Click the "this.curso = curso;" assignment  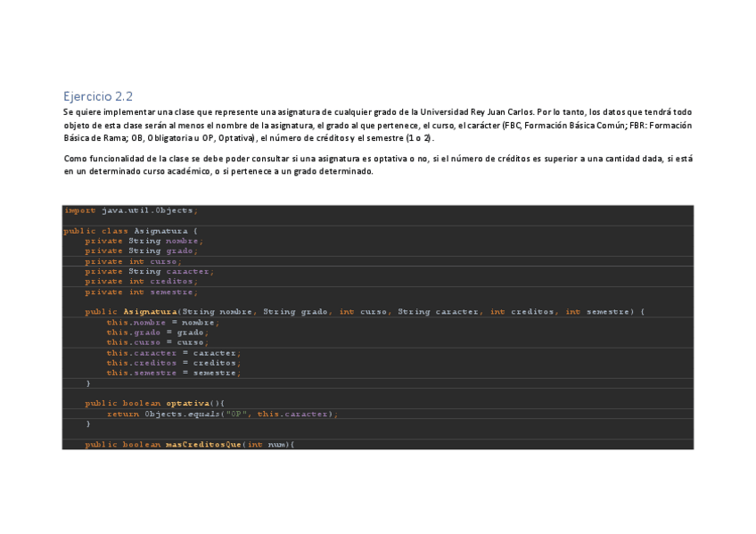157,342
